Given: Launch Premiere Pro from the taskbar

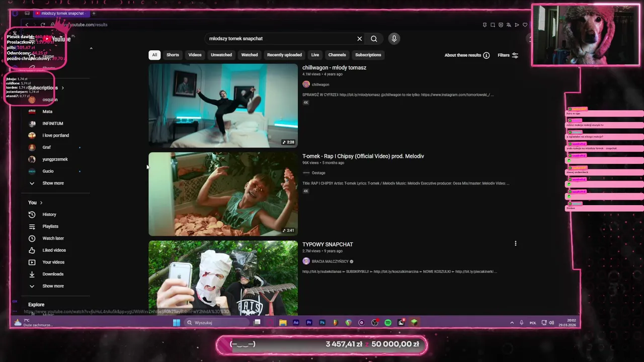Looking at the screenshot, I should pos(309,323).
